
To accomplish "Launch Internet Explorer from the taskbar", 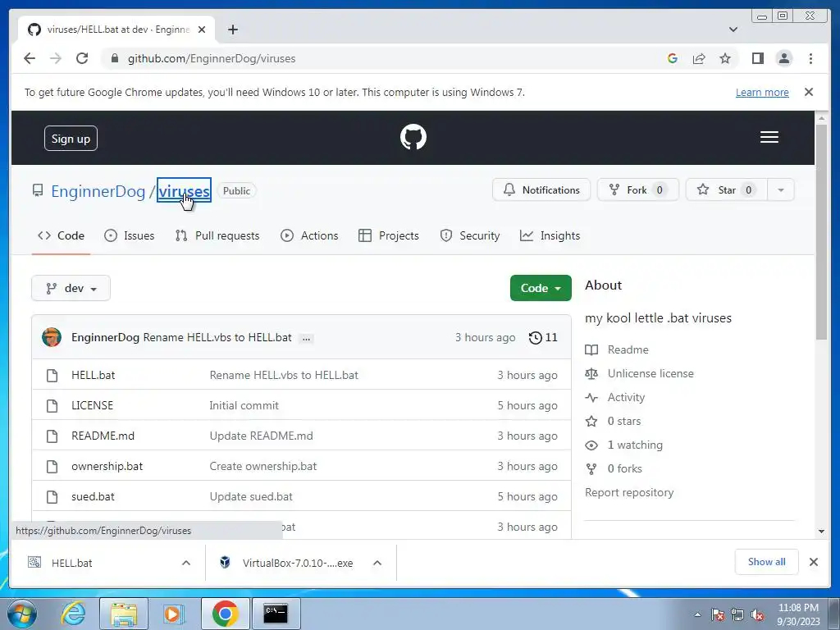I will (73, 614).
